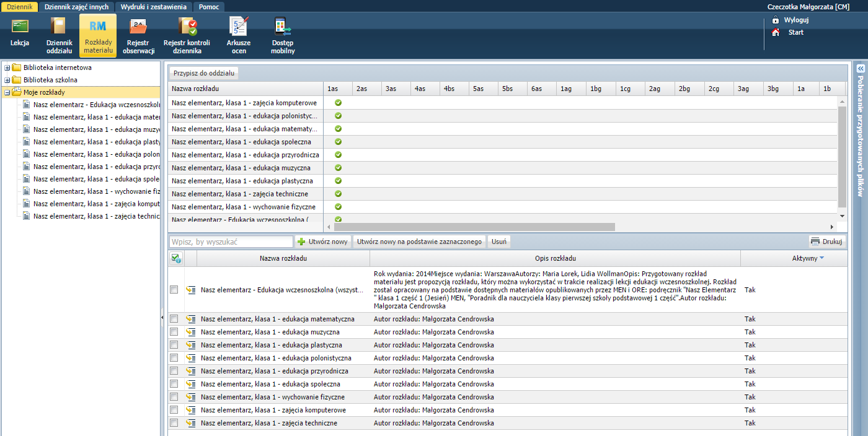Image resolution: width=868 pixels, height=436 pixels.
Task: Check the Edukacja wczesnoszkolna row checkbox
Action: pyautogui.click(x=174, y=289)
